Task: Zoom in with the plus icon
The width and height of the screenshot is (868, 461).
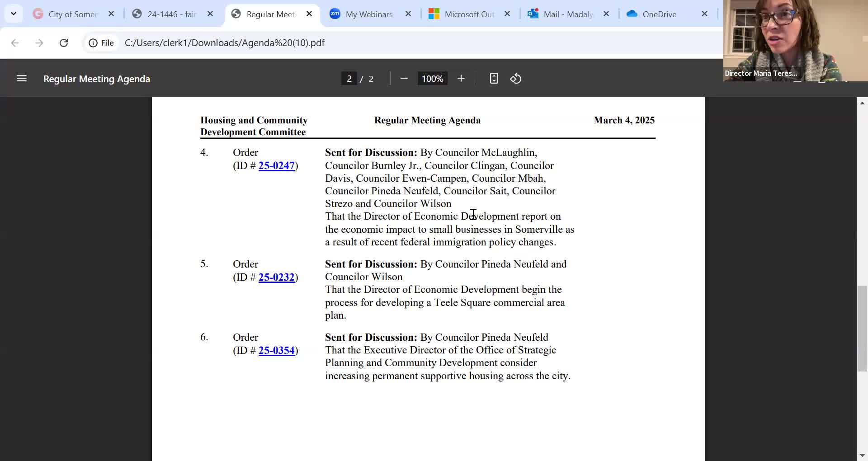Action: tap(461, 79)
